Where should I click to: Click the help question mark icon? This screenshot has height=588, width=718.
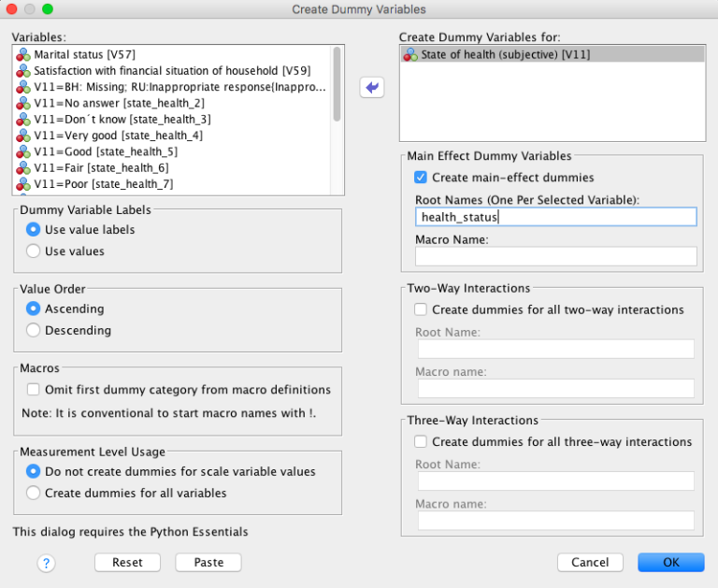46,563
